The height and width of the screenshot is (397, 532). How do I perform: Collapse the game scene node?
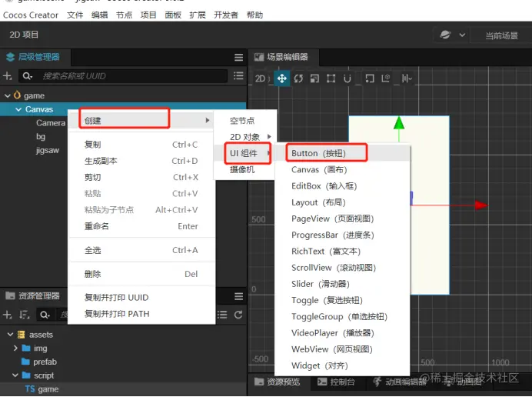pyautogui.click(x=8, y=95)
